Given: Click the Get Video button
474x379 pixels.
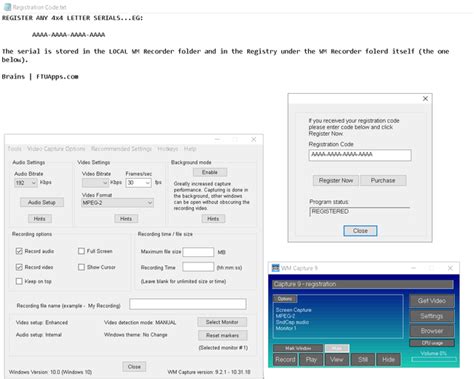Looking at the screenshot, I should pyautogui.click(x=432, y=301).
